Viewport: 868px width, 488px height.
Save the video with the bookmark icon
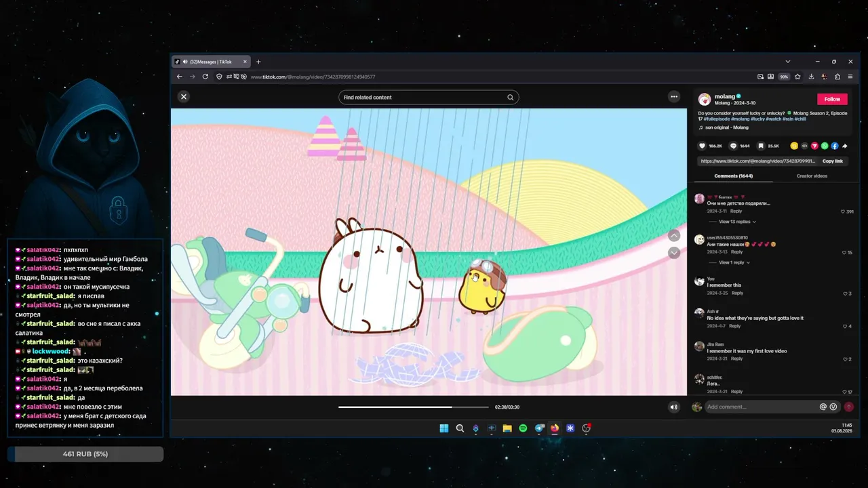point(761,146)
